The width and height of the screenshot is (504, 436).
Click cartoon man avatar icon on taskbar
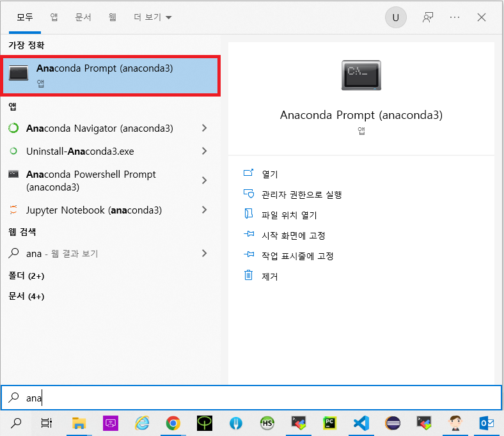point(455,423)
